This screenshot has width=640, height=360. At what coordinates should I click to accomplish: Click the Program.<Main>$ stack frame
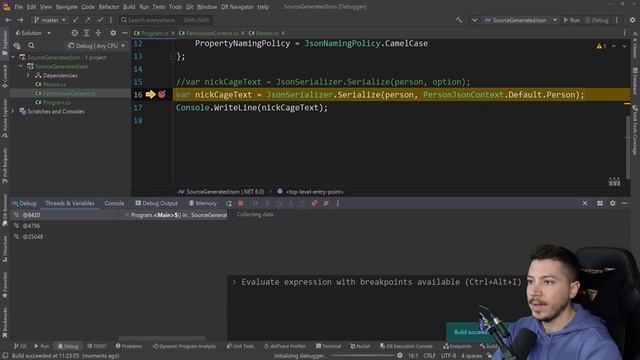click(176, 215)
